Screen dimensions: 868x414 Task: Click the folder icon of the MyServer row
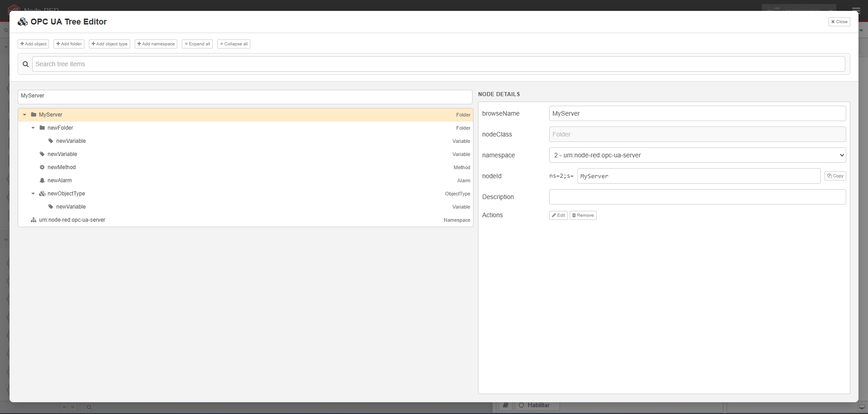point(34,115)
